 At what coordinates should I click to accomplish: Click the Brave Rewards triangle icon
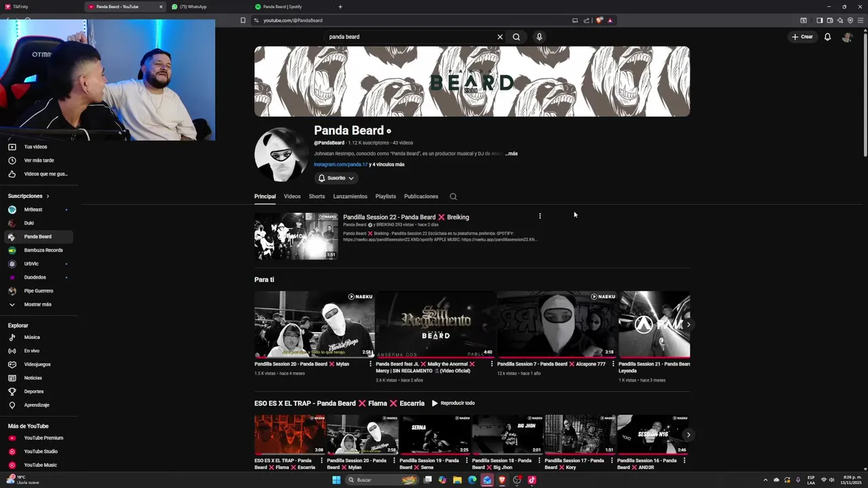point(610,20)
